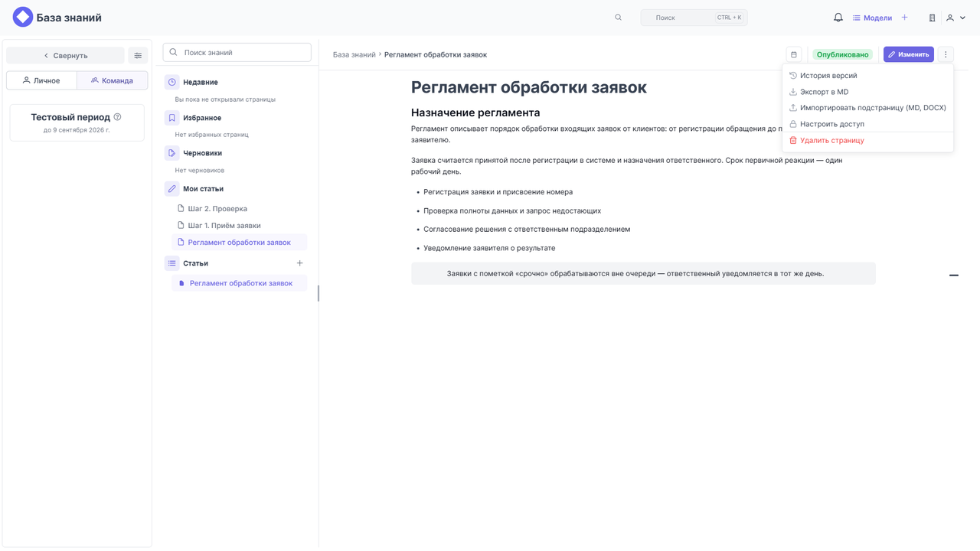This screenshot has width=980, height=551.
Task: Click the help icon beside Тестовый период
Action: (117, 117)
